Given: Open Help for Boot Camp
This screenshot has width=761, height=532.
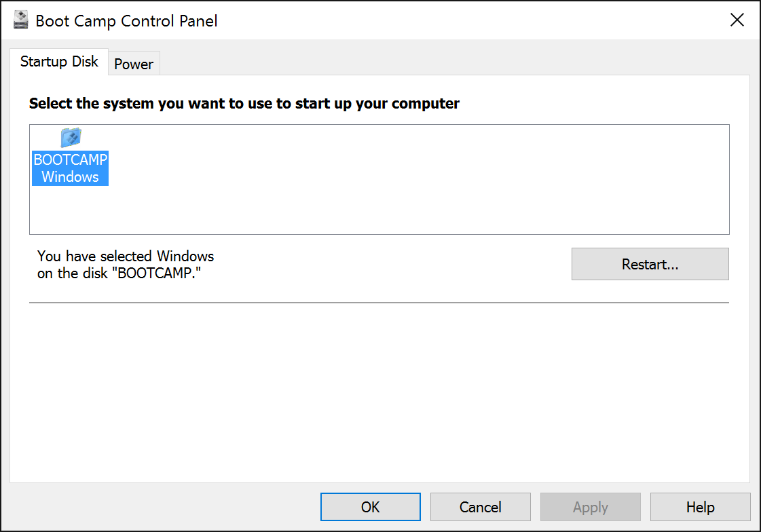Looking at the screenshot, I should coord(701,507).
